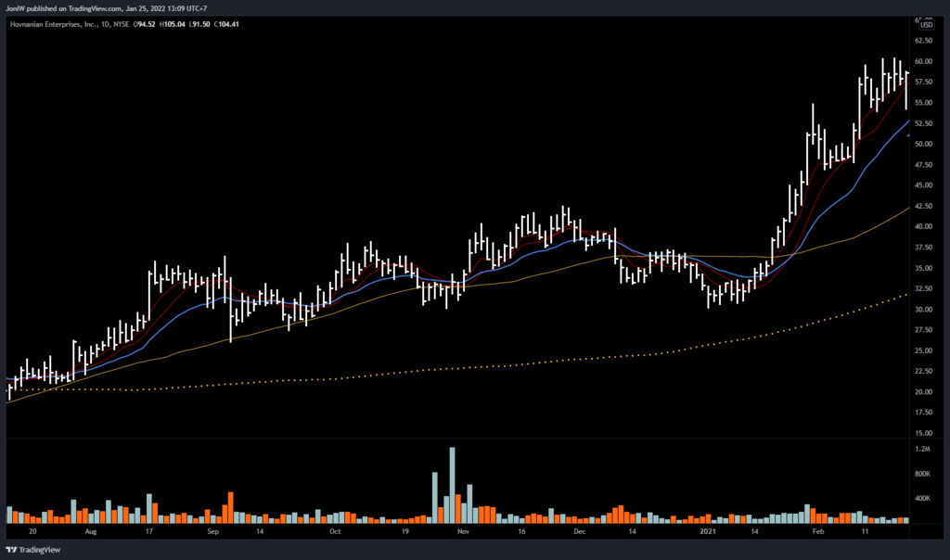Click the small blue arrow marker near price scale

[909, 136]
